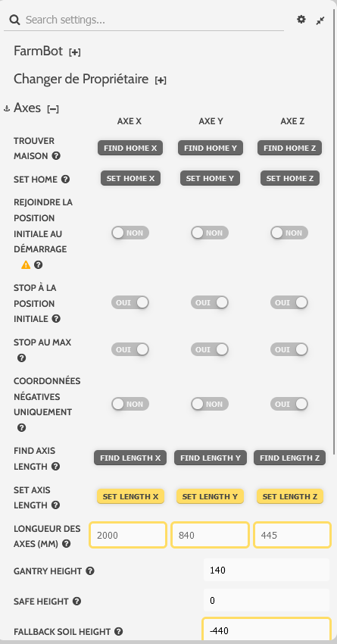The height and width of the screenshot is (644, 337).
Task: Click the collapse arrows icon
Action: (320, 20)
